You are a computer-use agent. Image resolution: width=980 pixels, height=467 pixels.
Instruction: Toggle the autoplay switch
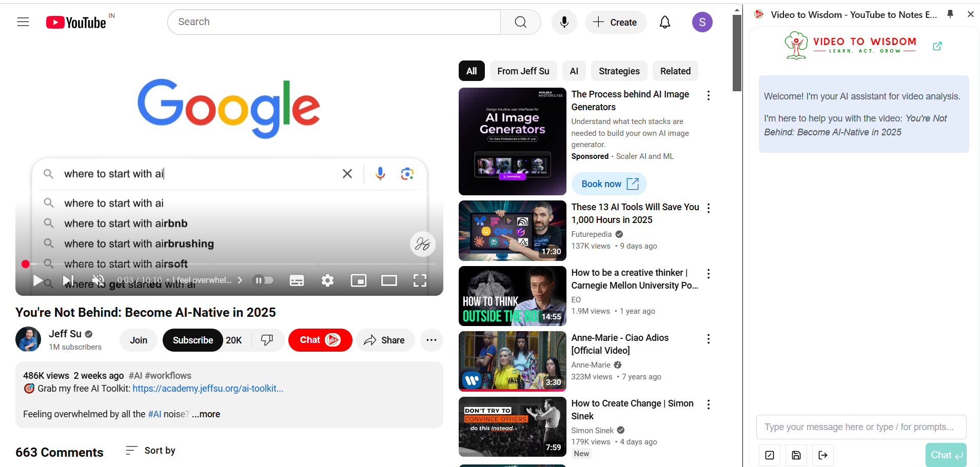(264, 280)
